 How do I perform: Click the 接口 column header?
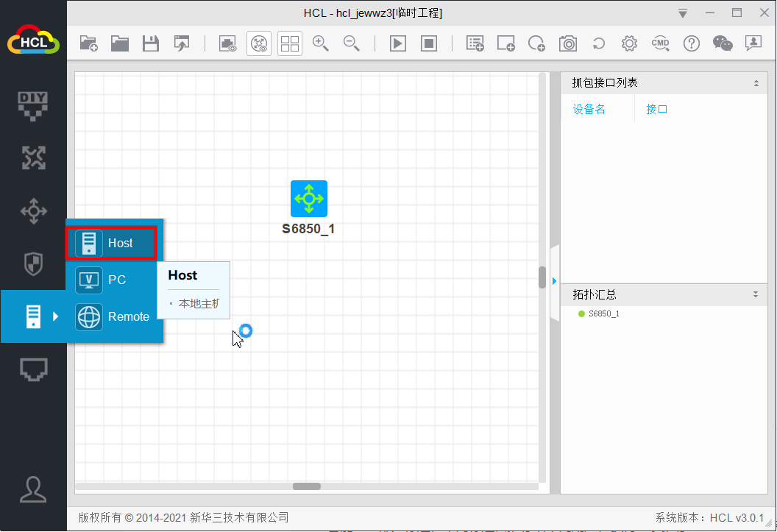(x=656, y=109)
